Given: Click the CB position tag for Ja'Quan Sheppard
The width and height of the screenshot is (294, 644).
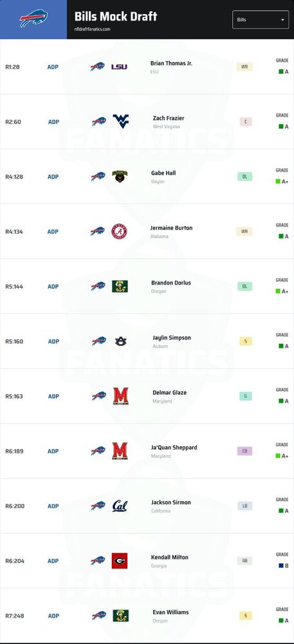Looking at the screenshot, I should (245, 451).
